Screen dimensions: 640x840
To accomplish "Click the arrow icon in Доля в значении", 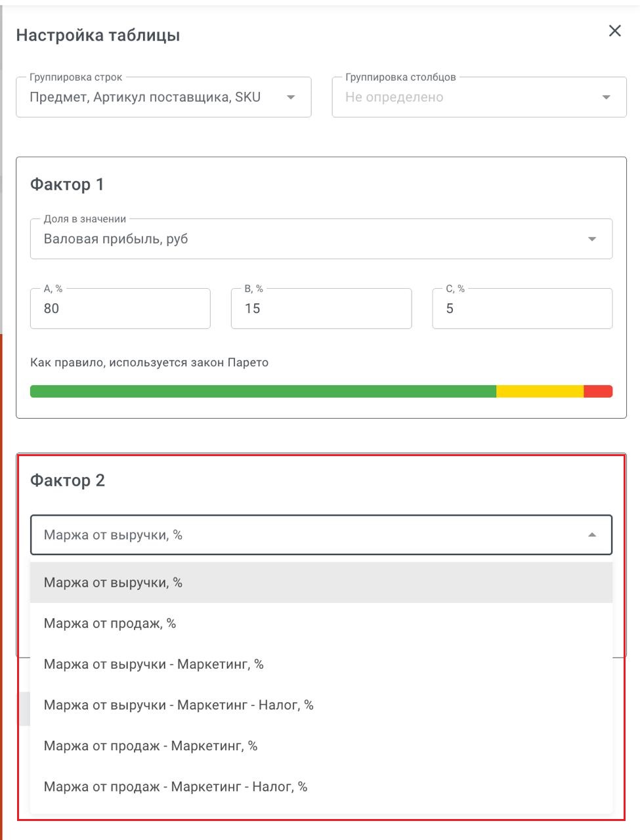I will (591, 240).
